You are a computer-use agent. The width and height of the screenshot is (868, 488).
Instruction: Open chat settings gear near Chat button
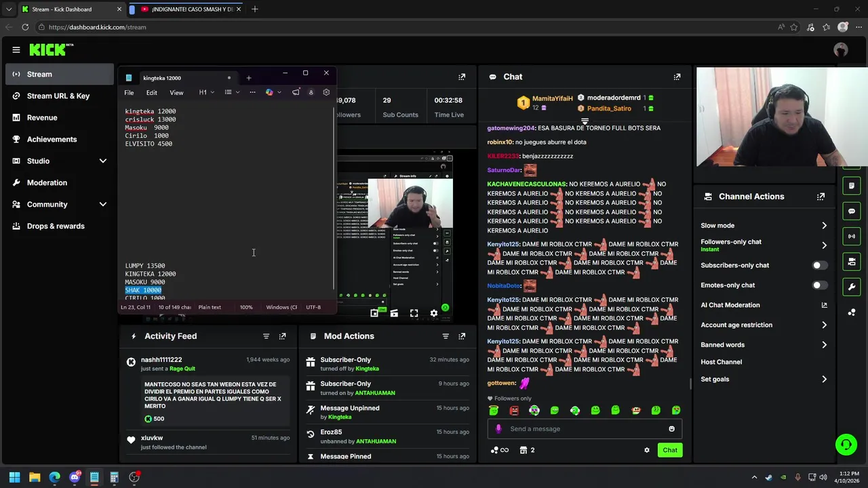point(646,450)
